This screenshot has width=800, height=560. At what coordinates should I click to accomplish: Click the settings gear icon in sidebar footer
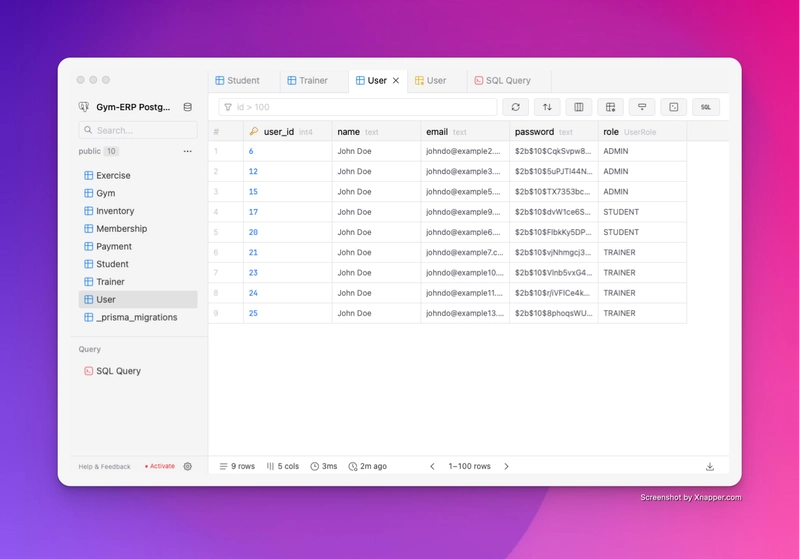click(x=188, y=466)
